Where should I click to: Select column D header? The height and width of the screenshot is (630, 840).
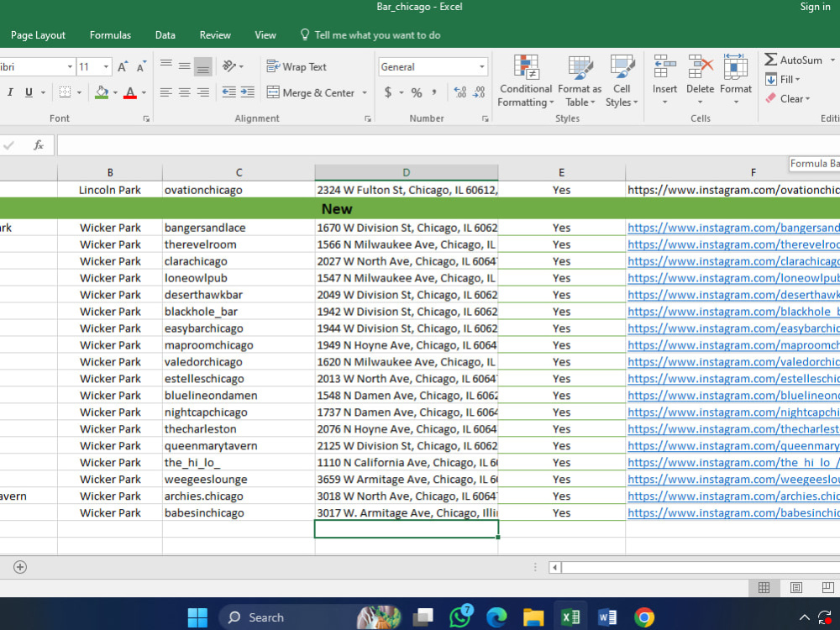[406, 172]
